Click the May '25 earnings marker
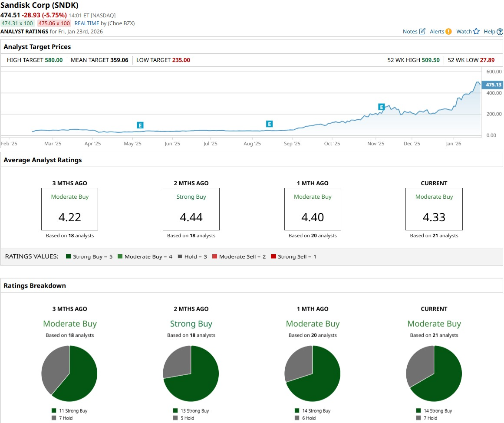504x423 pixels. coord(140,125)
